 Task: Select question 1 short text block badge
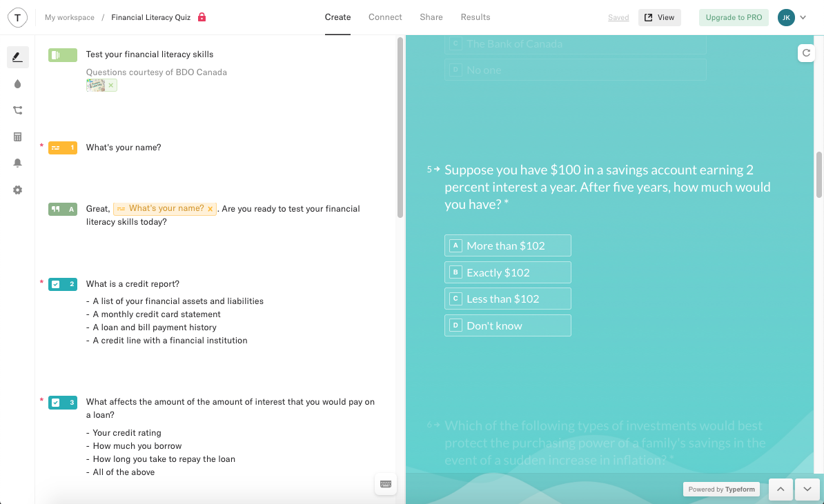tap(63, 148)
